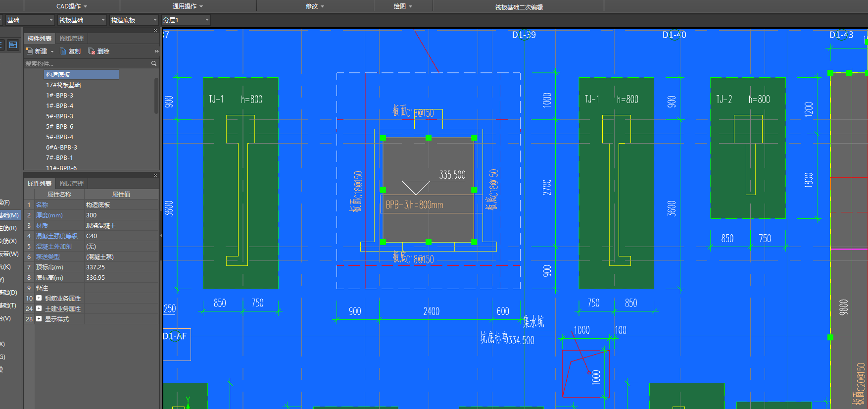
Task: Select the bottom-right green grip of BPB-3 slab
Action: click(x=474, y=242)
